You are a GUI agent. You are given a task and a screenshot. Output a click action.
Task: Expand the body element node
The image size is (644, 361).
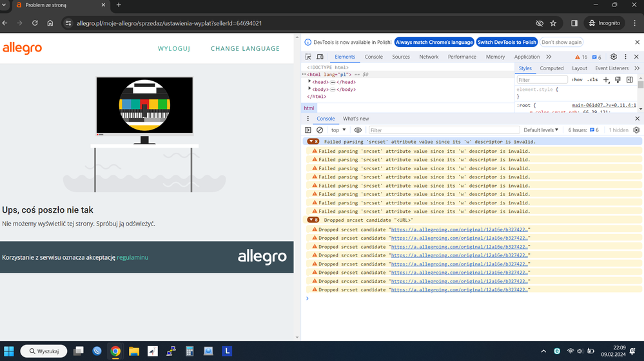click(309, 89)
